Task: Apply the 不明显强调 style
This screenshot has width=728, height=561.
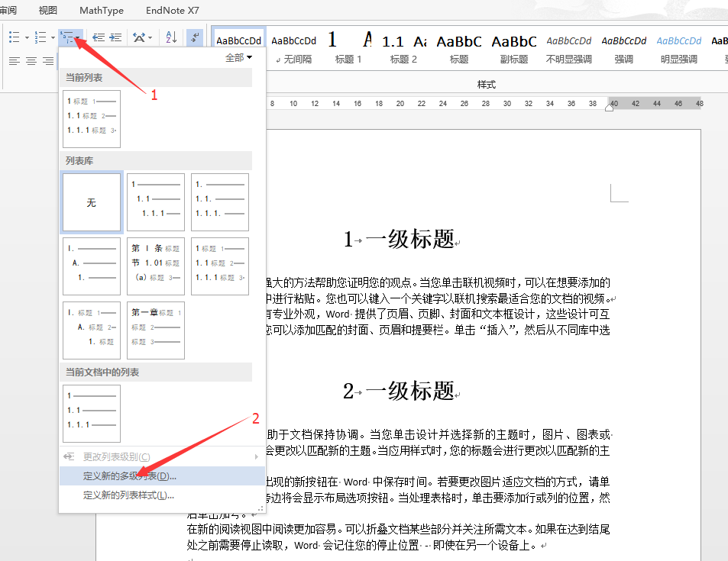Action: click(x=569, y=48)
